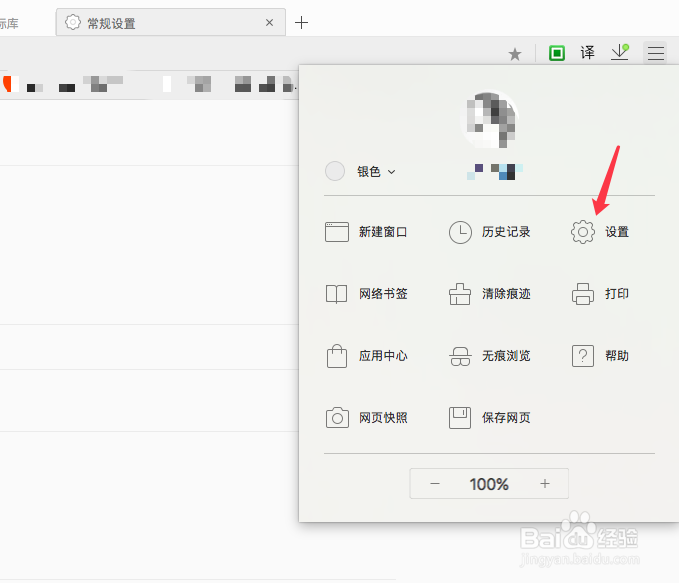Choose the 网页快照 text entry

coord(383,418)
